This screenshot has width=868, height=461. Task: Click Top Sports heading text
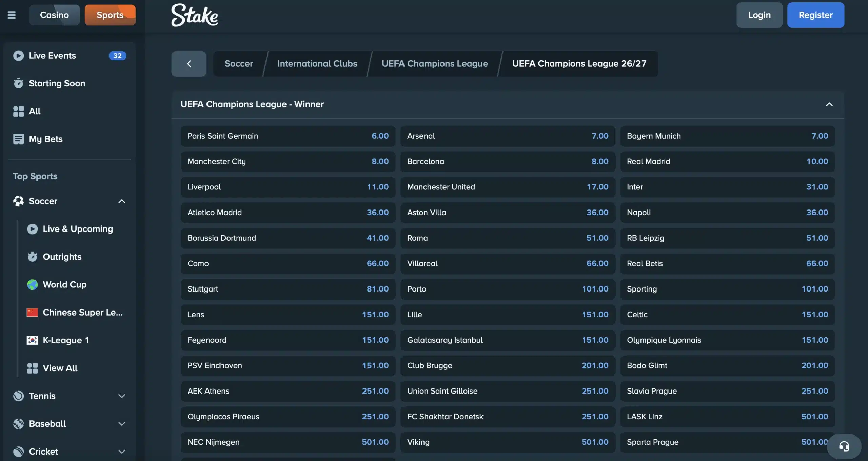point(35,176)
